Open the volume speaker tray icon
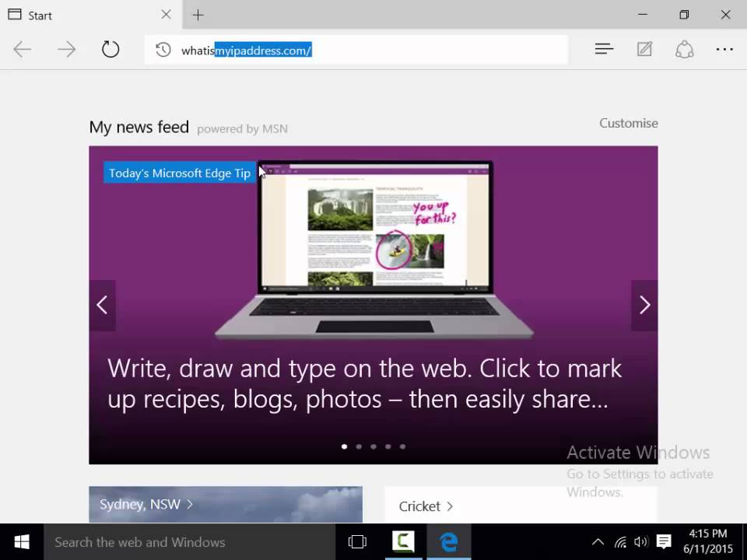 641,542
